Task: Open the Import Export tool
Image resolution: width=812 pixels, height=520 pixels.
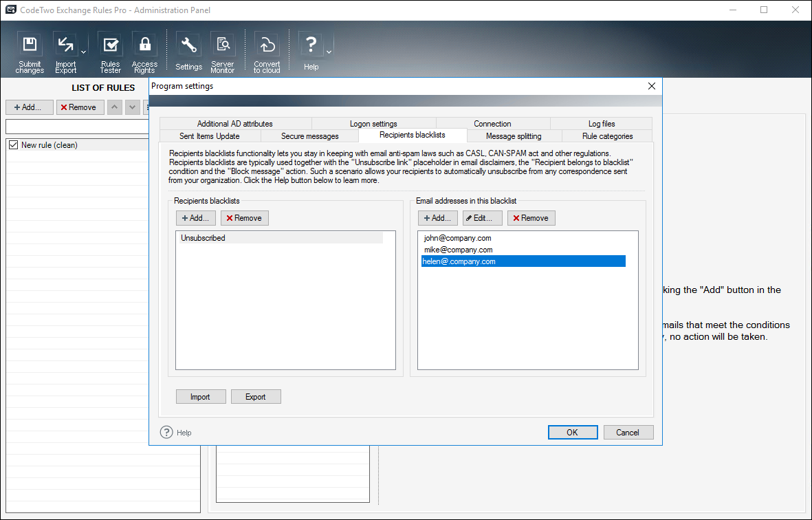Action: 65,52
